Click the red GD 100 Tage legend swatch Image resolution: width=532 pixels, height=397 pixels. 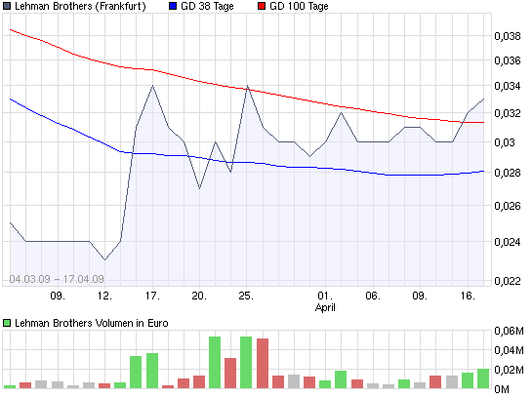coord(262,6)
